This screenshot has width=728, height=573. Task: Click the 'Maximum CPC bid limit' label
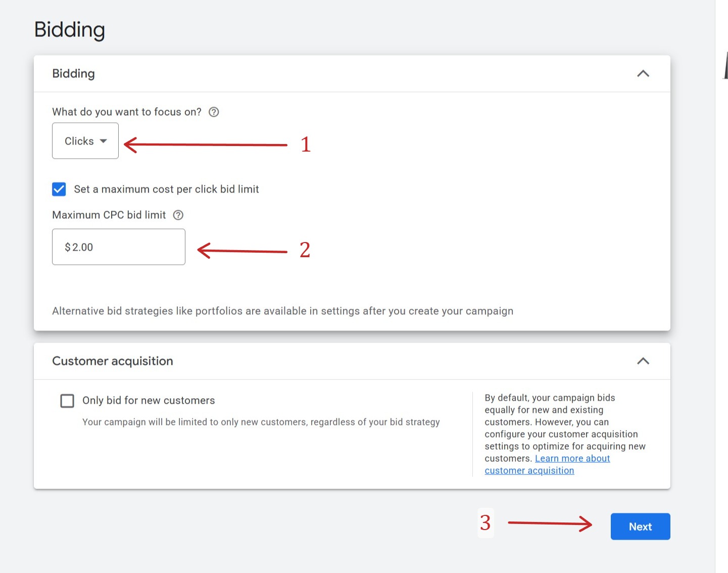[x=109, y=215]
